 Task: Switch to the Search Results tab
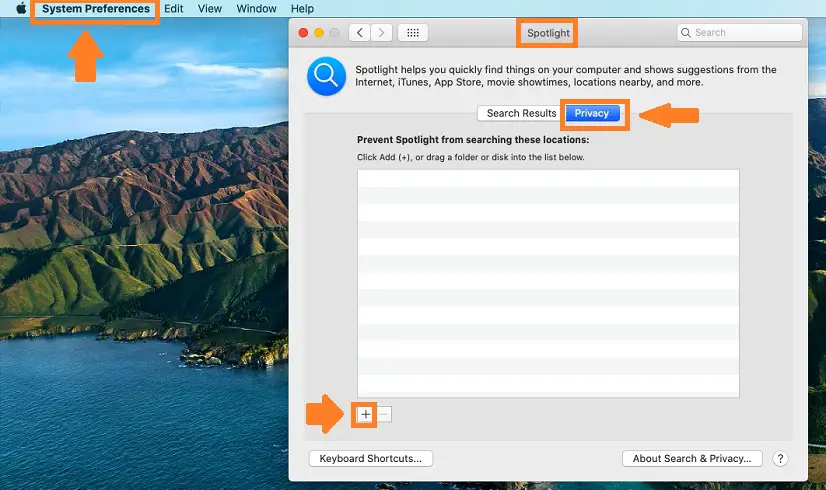click(521, 113)
